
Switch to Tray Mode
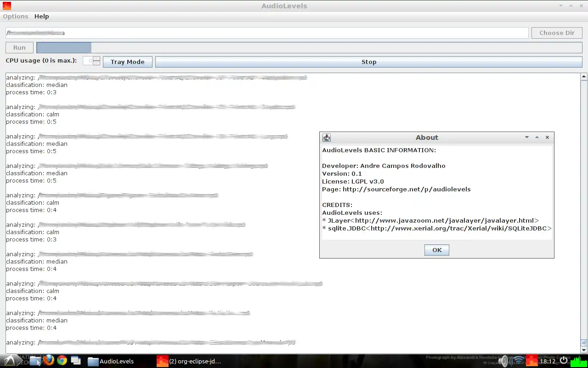[x=128, y=62]
